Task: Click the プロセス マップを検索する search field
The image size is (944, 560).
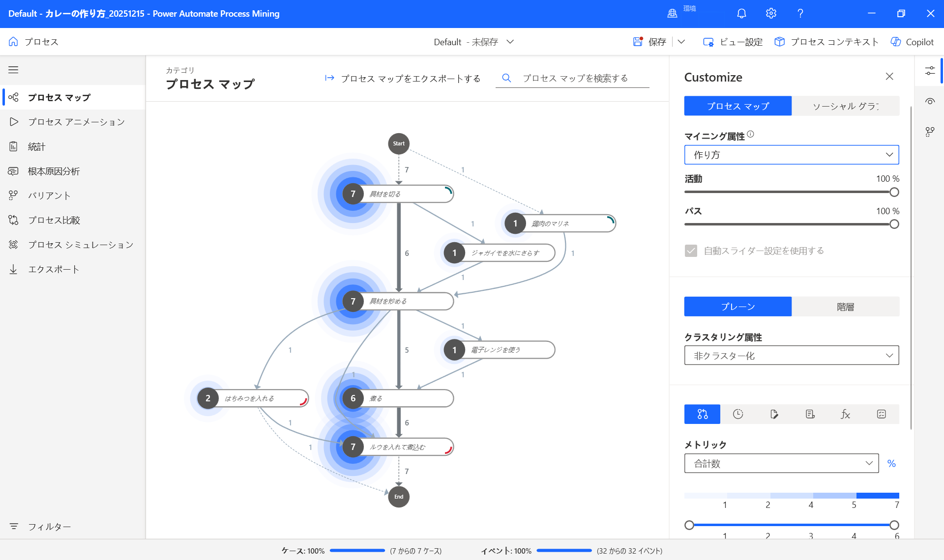Action: (575, 78)
